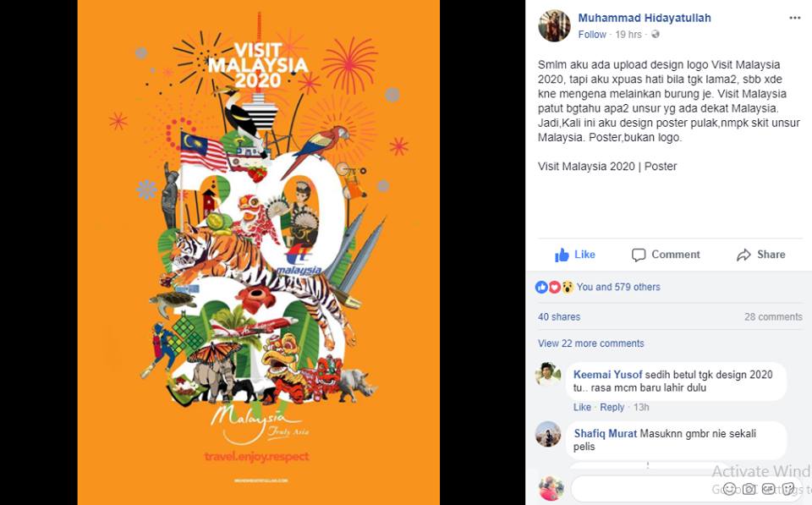Attach a photo using the camera icon
This screenshot has height=505, width=812.
[x=749, y=488]
